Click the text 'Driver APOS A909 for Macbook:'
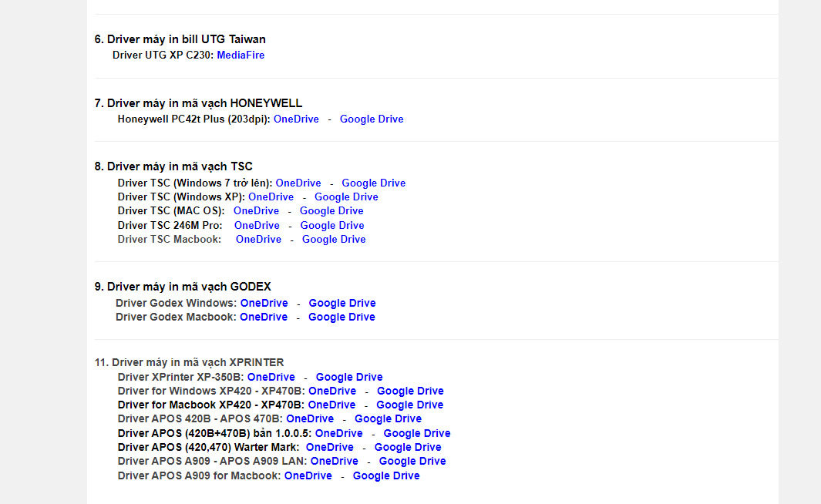This screenshot has height=504, width=821. click(x=199, y=475)
